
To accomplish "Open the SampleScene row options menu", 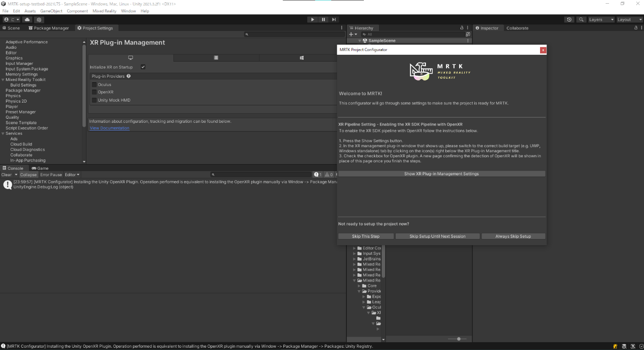I will tap(468, 40).
